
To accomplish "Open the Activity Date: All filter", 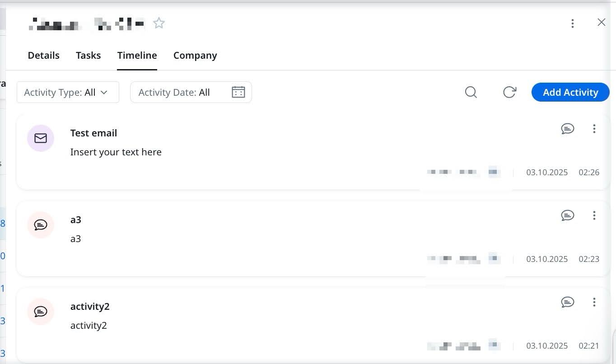I will 191,92.
